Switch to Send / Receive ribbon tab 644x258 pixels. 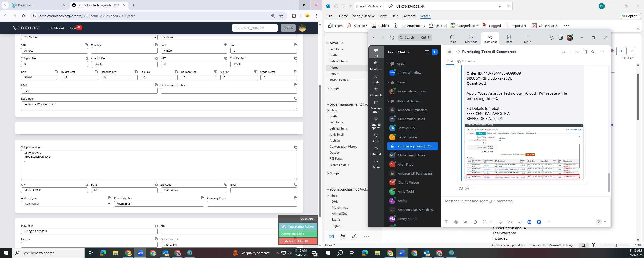[364, 16]
